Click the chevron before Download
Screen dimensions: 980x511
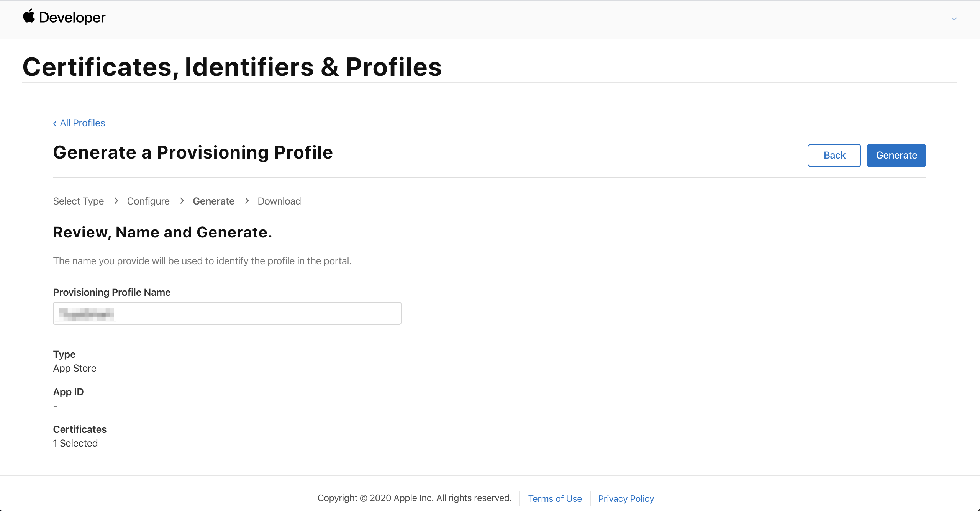247,201
